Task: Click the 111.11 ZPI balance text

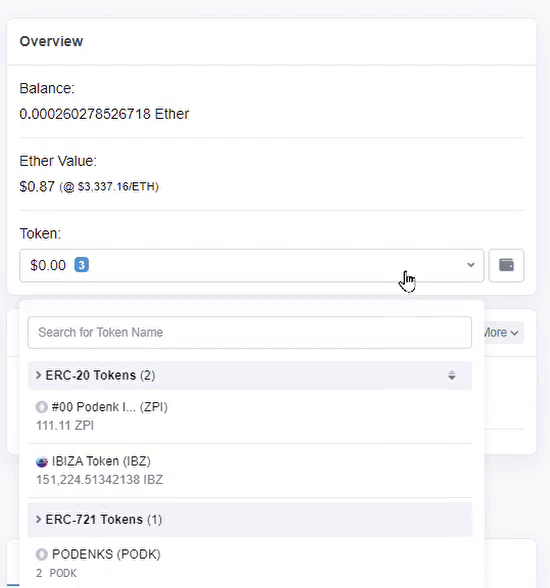Action: (65, 426)
